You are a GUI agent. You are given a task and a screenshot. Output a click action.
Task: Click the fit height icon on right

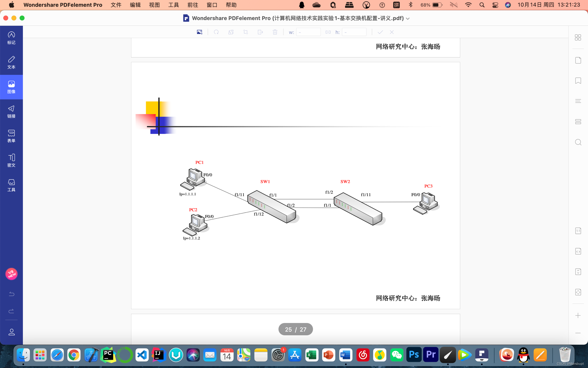pos(578,272)
